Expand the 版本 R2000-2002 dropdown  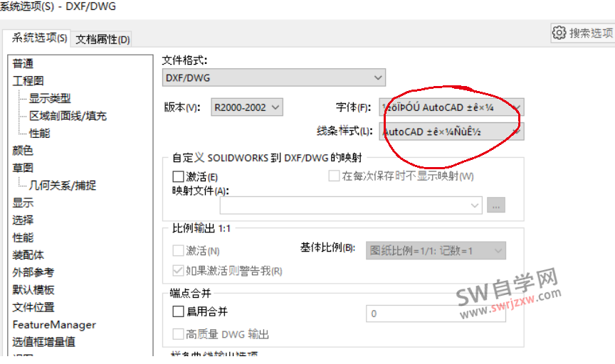coord(247,107)
